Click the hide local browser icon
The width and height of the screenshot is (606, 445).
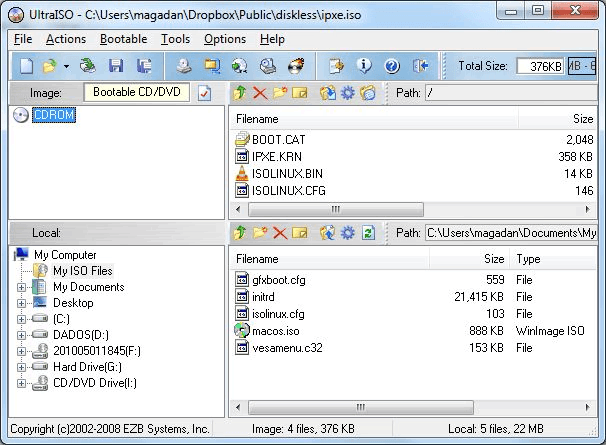[368, 93]
